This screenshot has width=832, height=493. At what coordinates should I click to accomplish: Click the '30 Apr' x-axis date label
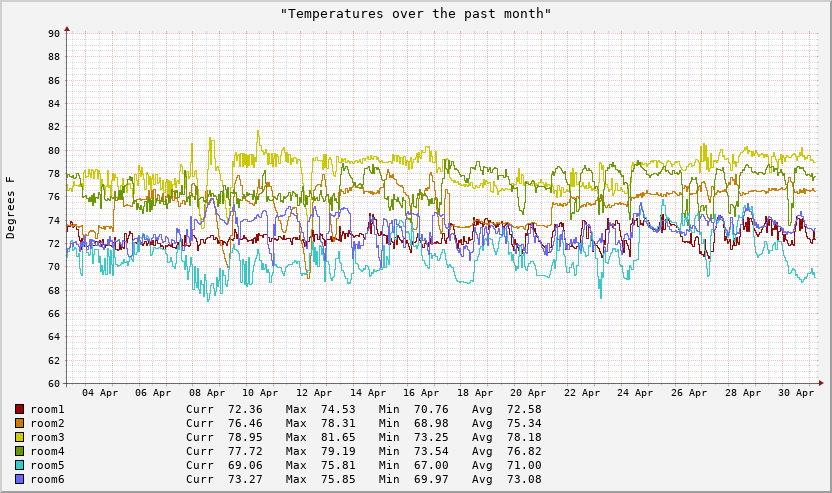tap(796, 393)
